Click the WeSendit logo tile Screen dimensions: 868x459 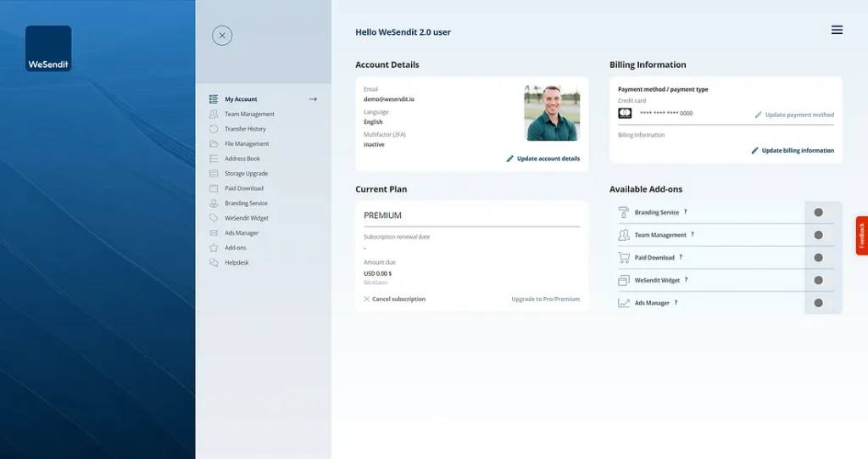tap(48, 48)
